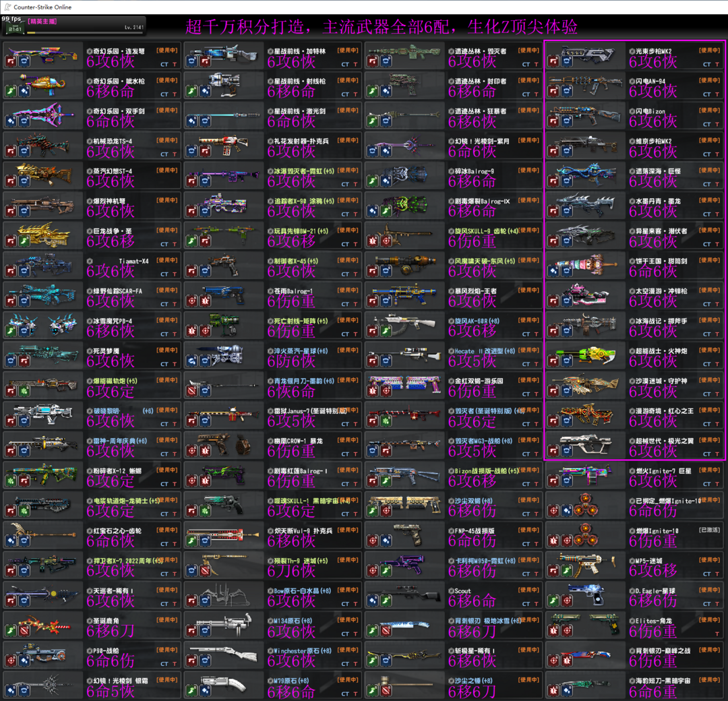Click the 精英主播 player title label
The width and height of the screenshot is (728, 701).
(x=42, y=22)
